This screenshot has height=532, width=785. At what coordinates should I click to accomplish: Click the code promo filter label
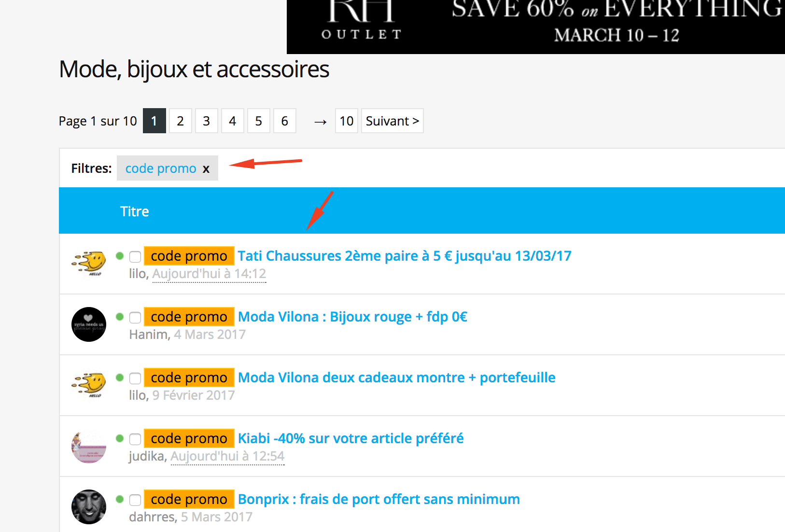click(x=161, y=168)
